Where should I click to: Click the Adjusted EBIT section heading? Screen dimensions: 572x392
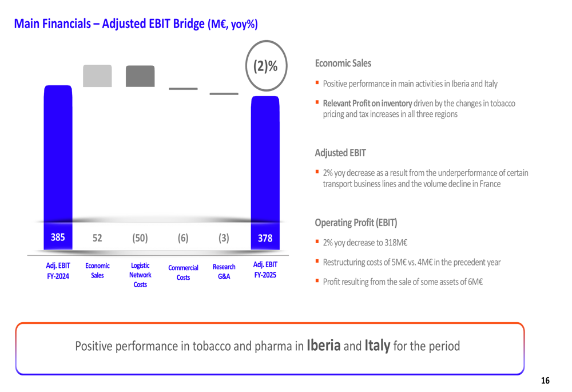[340, 153]
